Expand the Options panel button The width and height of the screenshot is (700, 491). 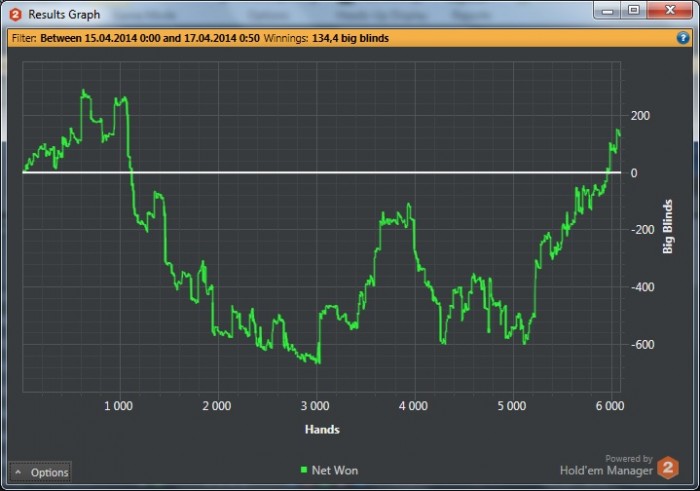coord(40,472)
